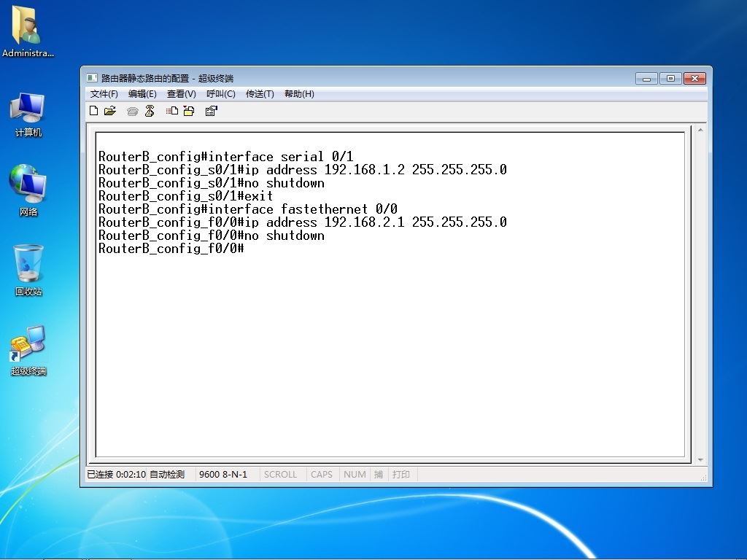
Task: Open the Properties toolbar icon
Action: (211, 111)
